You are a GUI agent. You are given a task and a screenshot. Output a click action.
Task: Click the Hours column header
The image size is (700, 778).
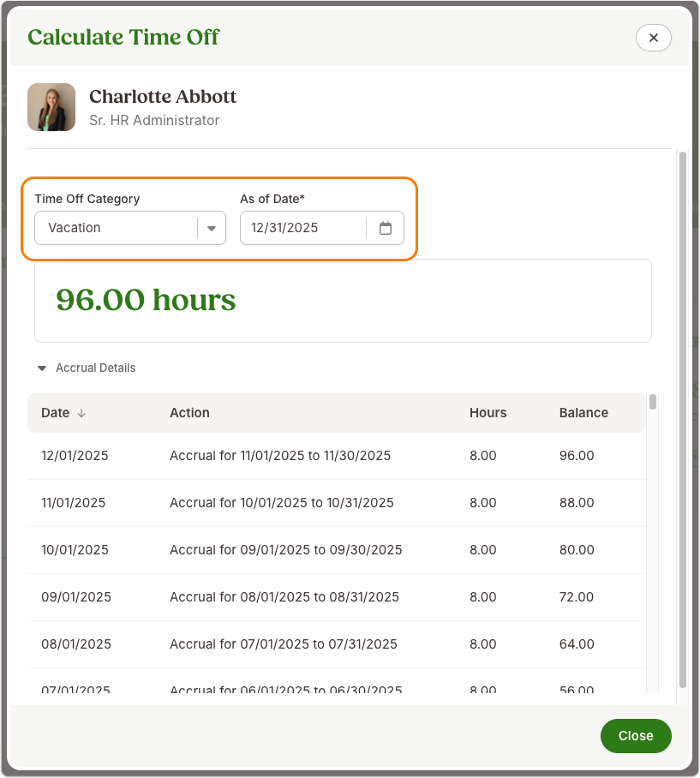click(x=488, y=413)
